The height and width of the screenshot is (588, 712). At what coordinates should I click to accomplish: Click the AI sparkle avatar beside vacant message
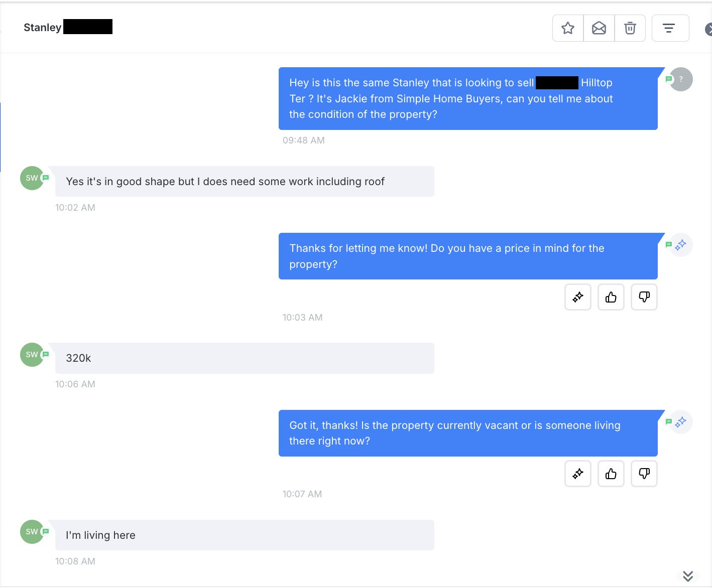coord(681,422)
